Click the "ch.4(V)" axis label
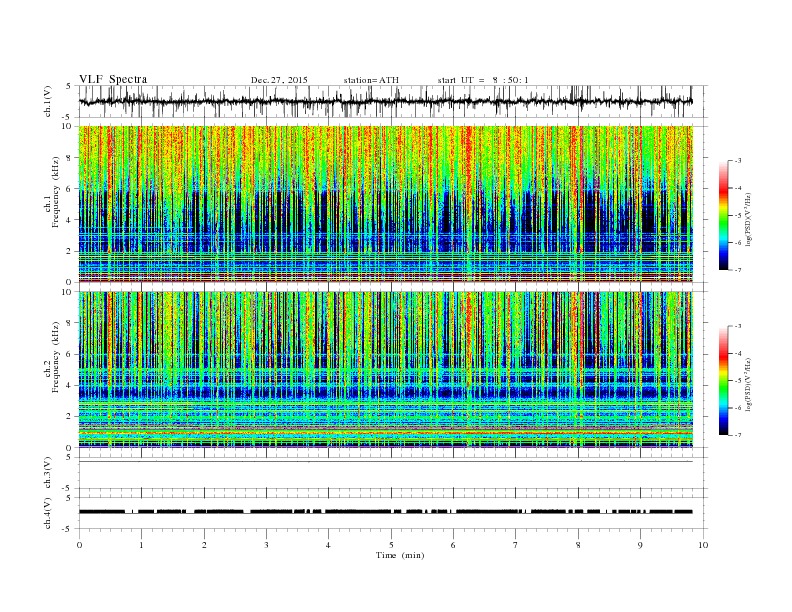Screen dimensions: 792x612 pyautogui.click(x=48, y=513)
